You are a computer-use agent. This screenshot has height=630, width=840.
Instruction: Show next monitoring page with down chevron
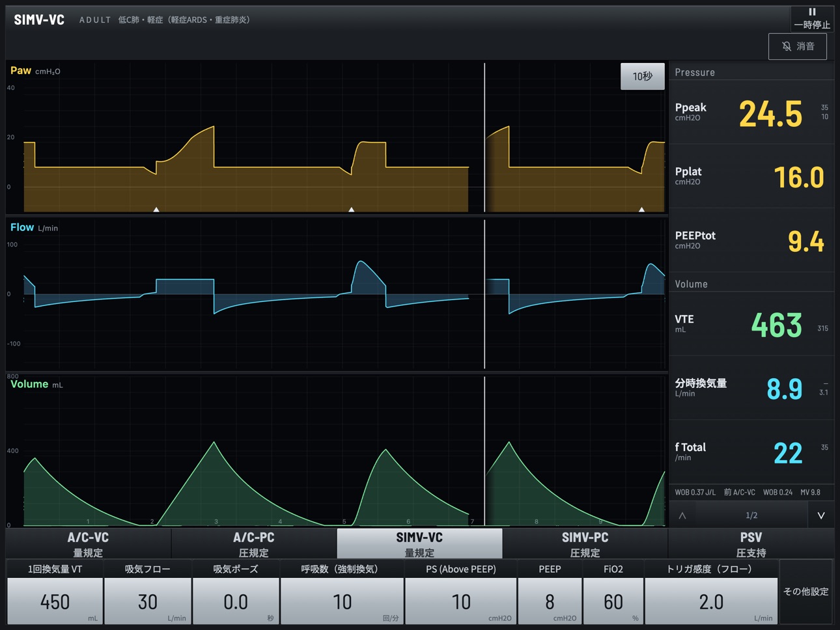(x=821, y=515)
